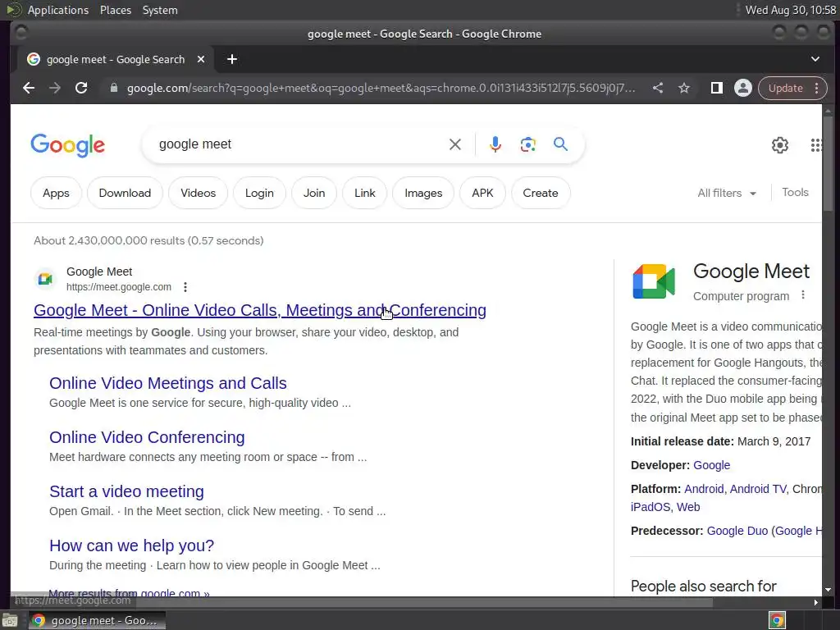This screenshot has height=630, width=840.
Task: Open the Tools option
Action: pyautogui.click(x=795, y=192)
